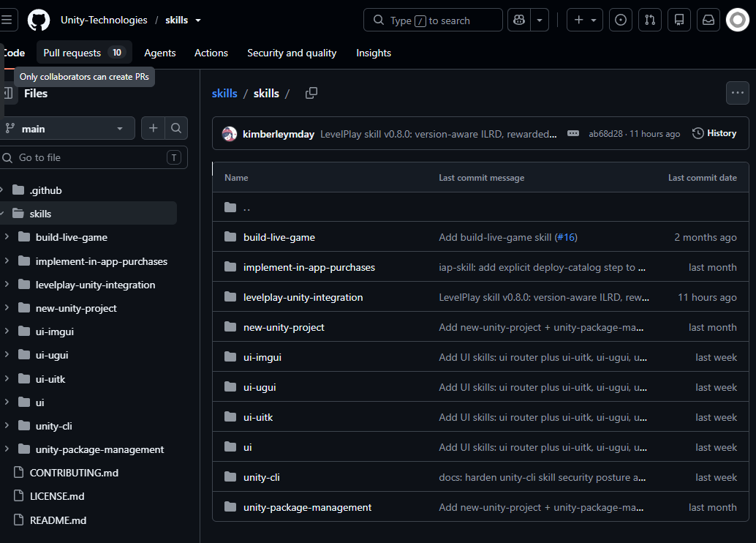Switch to the Actions tab
This screenshot has width=756, height=543.
pos(211,53)
